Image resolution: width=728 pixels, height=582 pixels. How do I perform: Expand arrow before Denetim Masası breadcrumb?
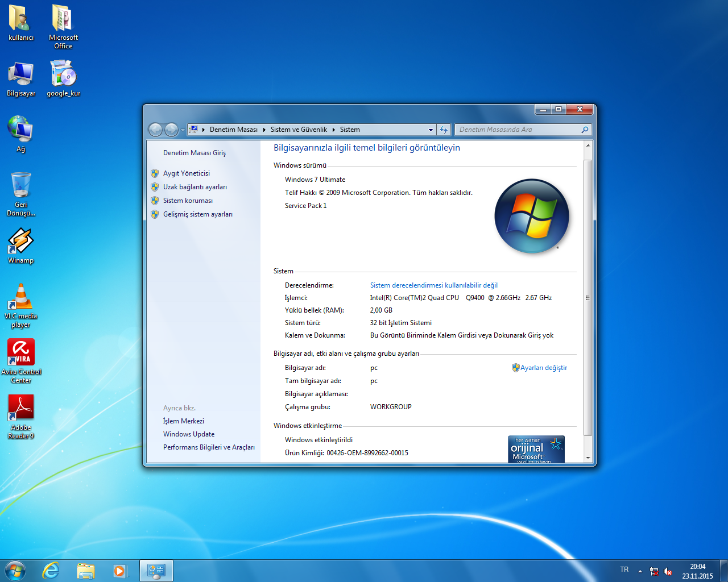pyautogui.click(x=204, y=130)
